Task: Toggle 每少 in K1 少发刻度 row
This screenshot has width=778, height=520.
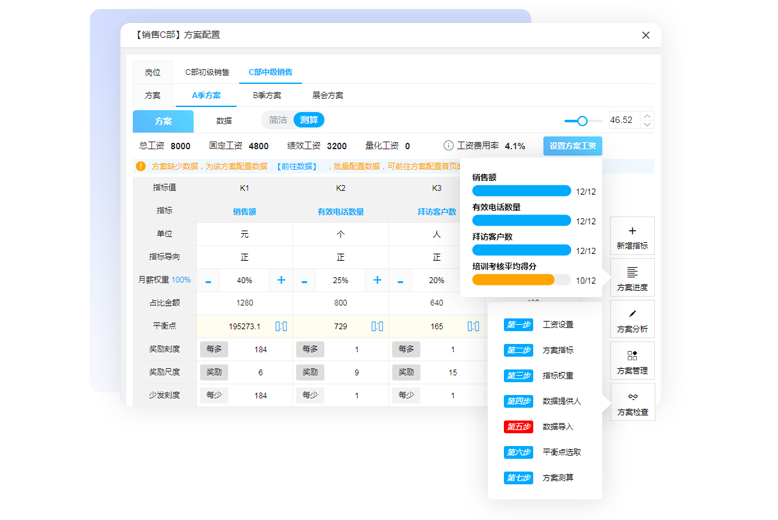Action: pyautogui.click(x=214, y=395)
